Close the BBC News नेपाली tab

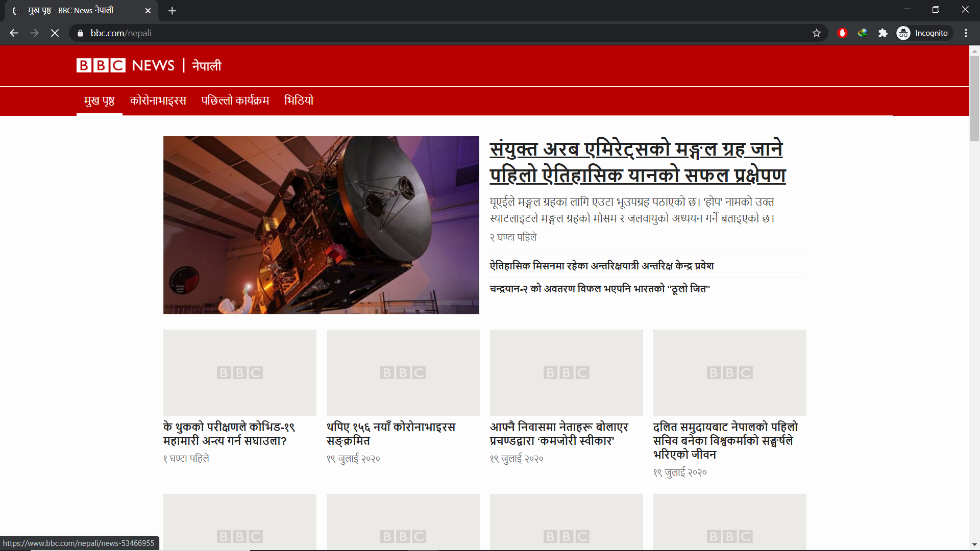[x=148, y=11]
